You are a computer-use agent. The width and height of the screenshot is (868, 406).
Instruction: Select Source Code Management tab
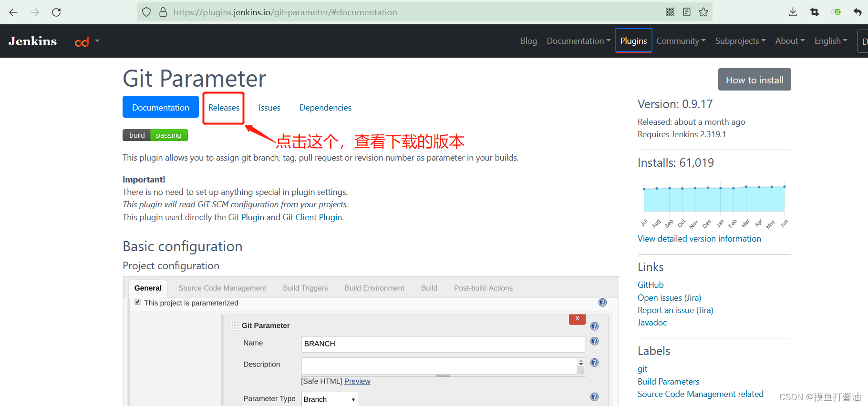[x=222, y=288]
